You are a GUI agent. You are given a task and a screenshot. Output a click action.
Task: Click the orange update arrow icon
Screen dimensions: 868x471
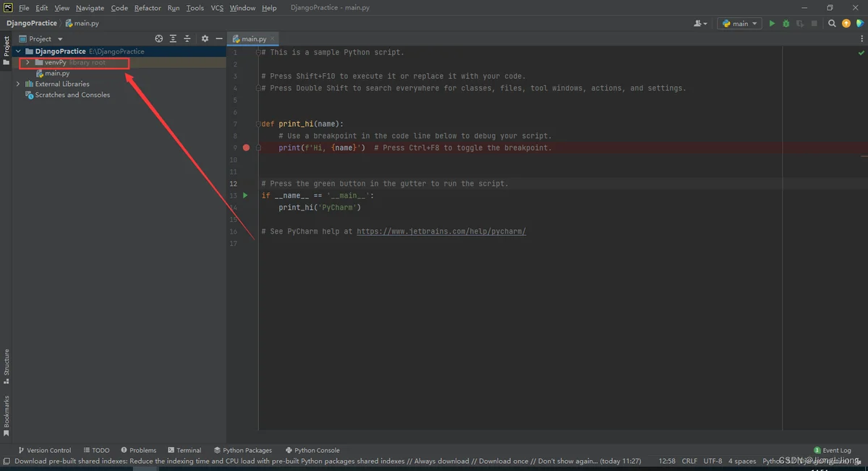tap(846, 23)
